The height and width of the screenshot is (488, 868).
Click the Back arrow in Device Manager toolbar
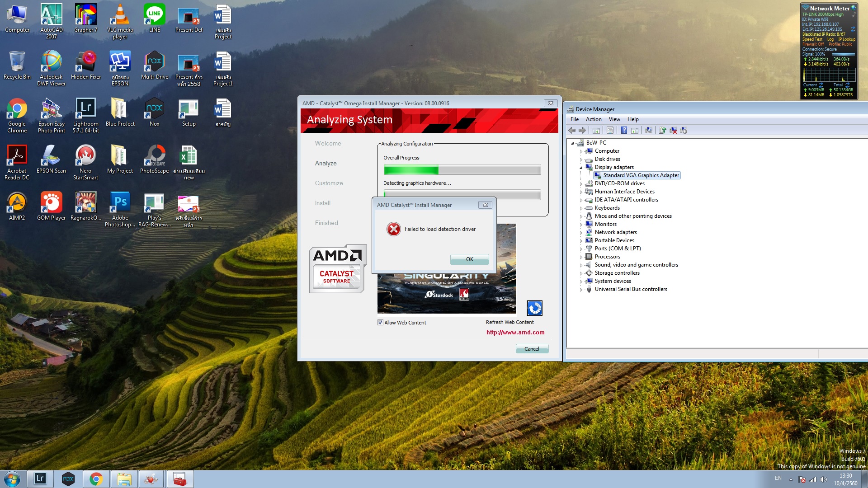coord(572,131)
